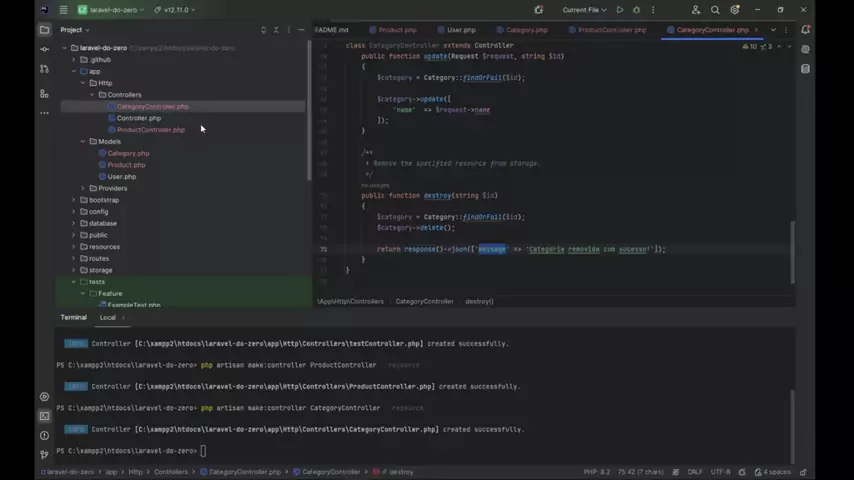
Task: Open the Notifications bell in right sidebar
Action: (x=806, y=30)
